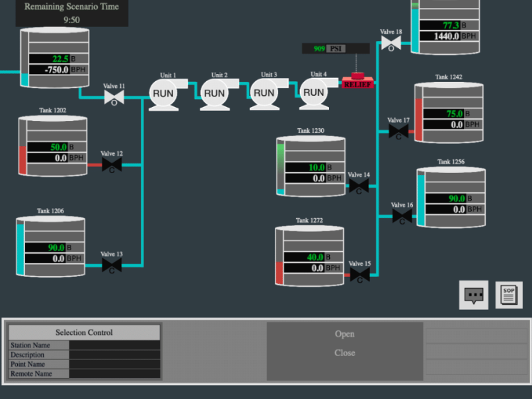Viewport: 532px width, 399px height.
Task: Click the Valve 11 open valve icon
Action: coord(114,98)
